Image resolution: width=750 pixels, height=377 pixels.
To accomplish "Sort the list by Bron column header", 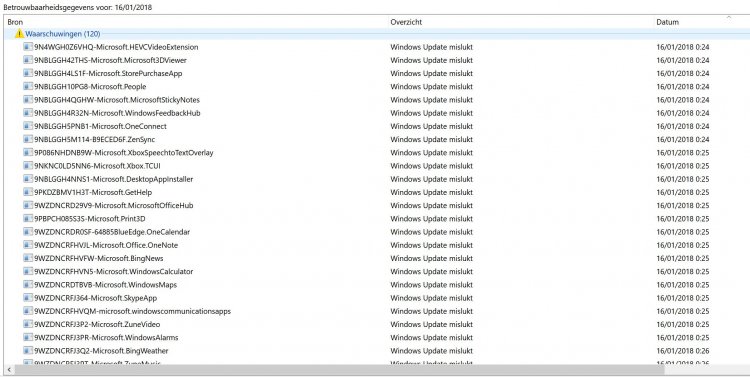I will click(x=196, y=22).
